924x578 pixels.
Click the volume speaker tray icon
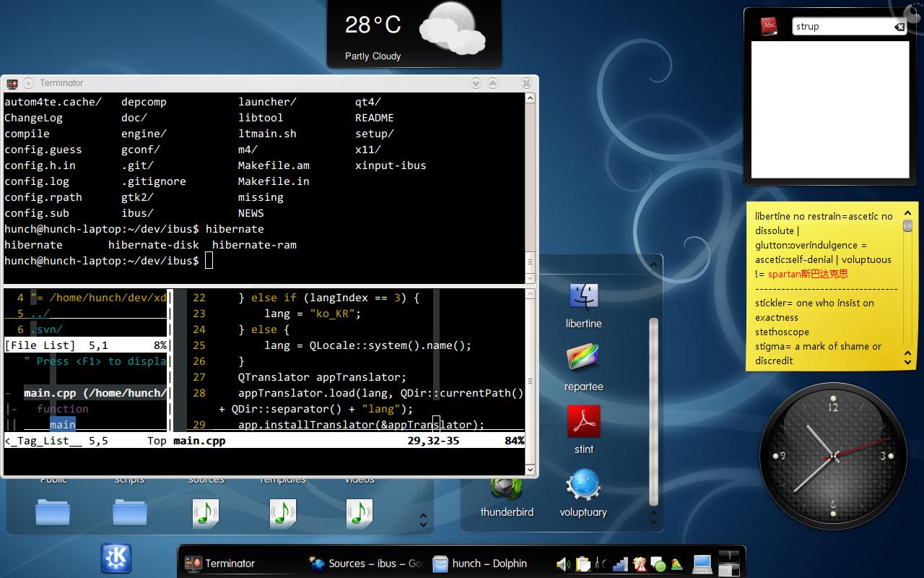coord(563,564)
